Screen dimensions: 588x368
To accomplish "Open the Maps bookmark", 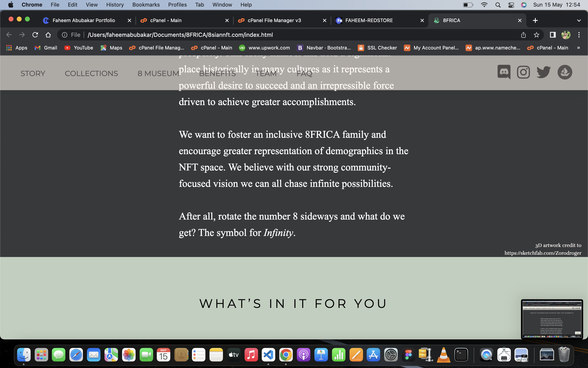I will pos(111,48).
